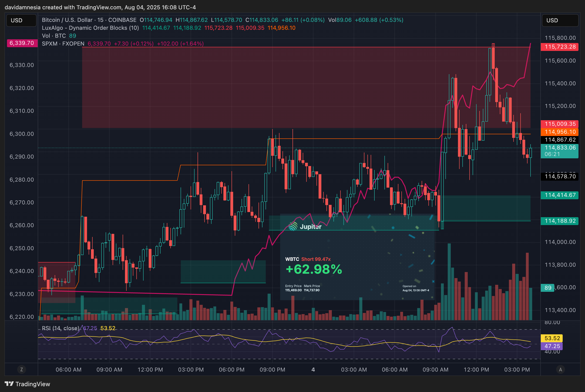Click the davidamnesia created with TradingView.com header
Screen dimensions: 585x392
(x=100, y=7)
